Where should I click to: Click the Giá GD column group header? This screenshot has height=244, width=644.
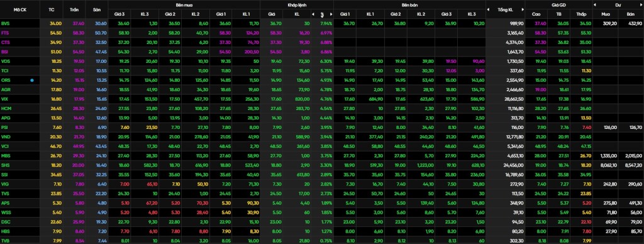pyautogui.click(x=558, y=5)
